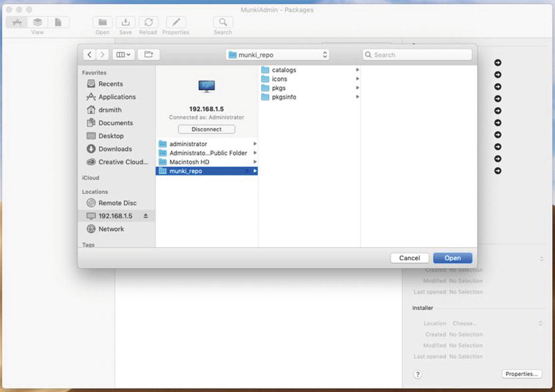Select Desktop in the sidebar
Viewport: 555px width, 392px height.
click(111, 136)
